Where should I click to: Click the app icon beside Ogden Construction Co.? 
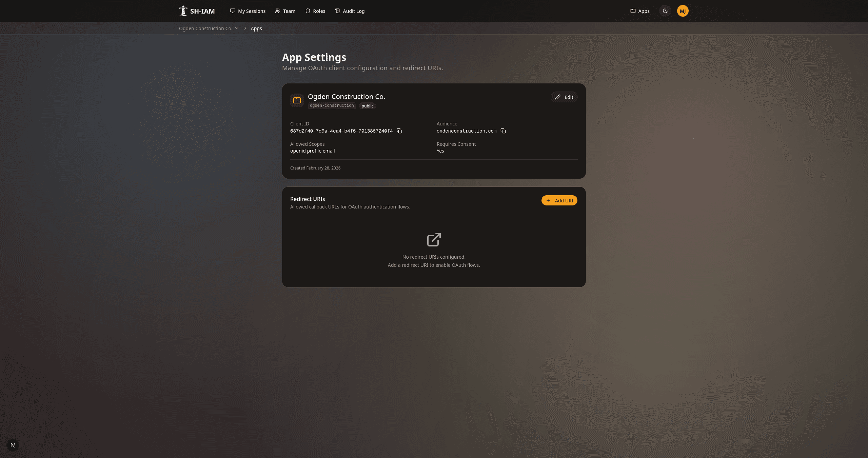point(297,100)
